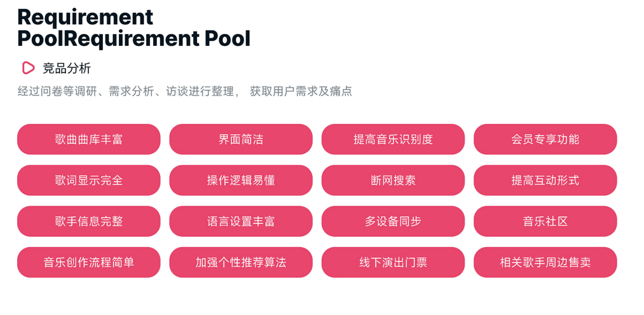Click the 音乐创作流程简单 button
Image resolution: width=644 pixels, height=315 pixels.
point(89,262)
